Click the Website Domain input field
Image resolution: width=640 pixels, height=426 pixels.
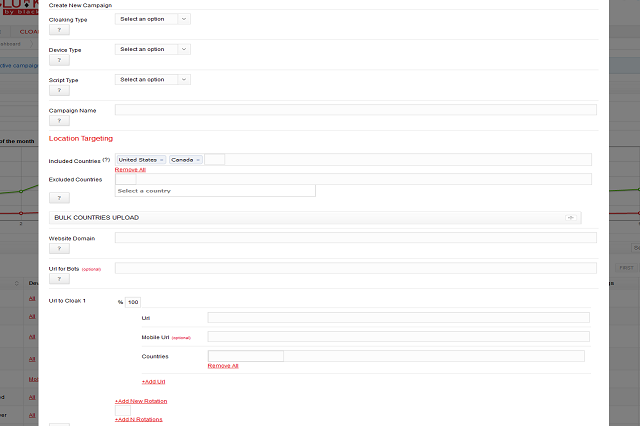[x=355, y=238]
